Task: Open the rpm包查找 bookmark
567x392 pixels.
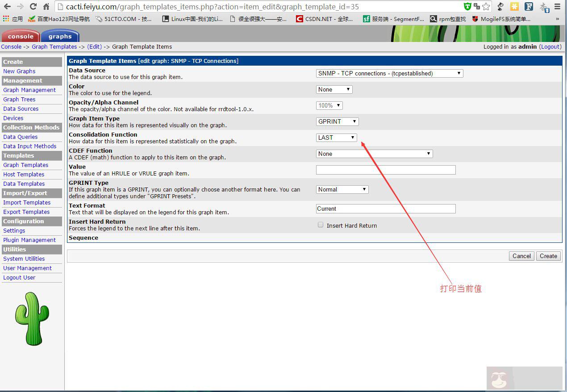Action: pyautogui.click(x=448, y=19)
